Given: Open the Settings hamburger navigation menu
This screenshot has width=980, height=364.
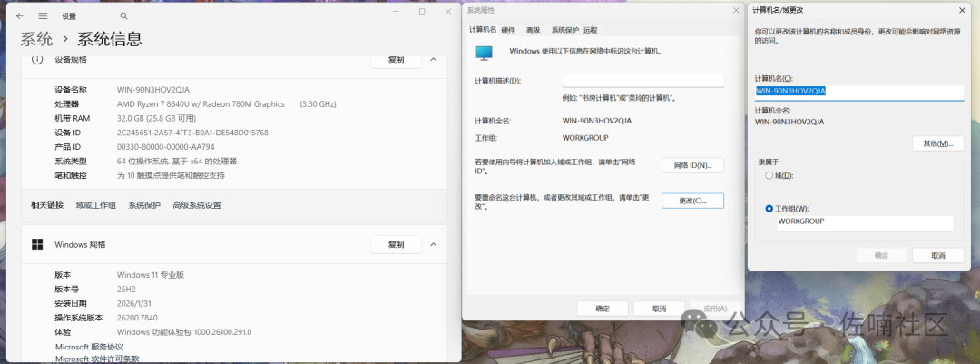Looking at the screenshot, I should 43,15.
